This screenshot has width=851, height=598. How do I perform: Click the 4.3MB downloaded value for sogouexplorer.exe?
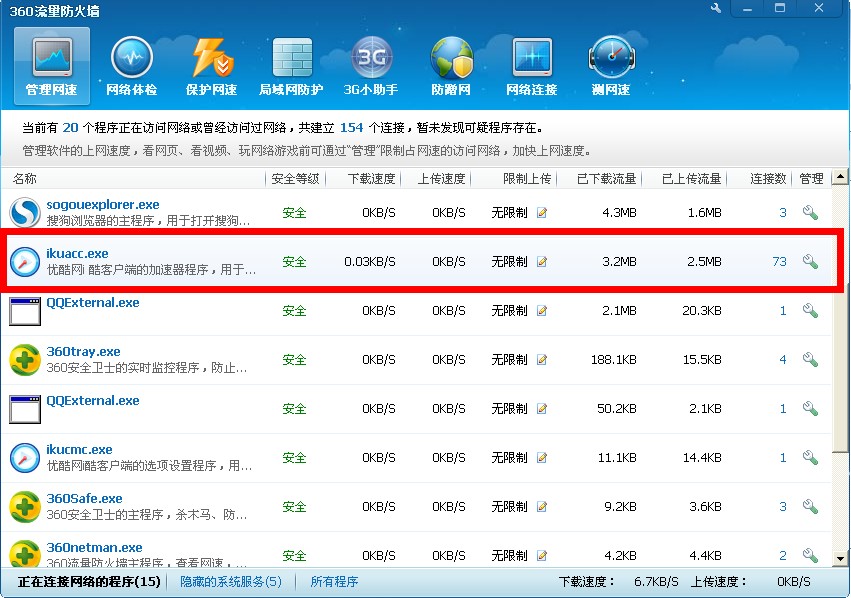tap(619, 213)
